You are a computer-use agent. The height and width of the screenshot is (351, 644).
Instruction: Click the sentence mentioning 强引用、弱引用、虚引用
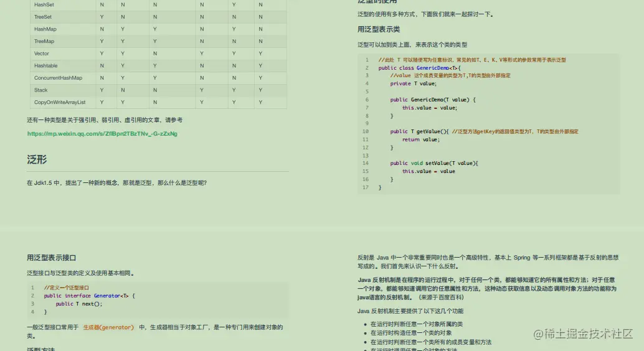pos(105,120)
